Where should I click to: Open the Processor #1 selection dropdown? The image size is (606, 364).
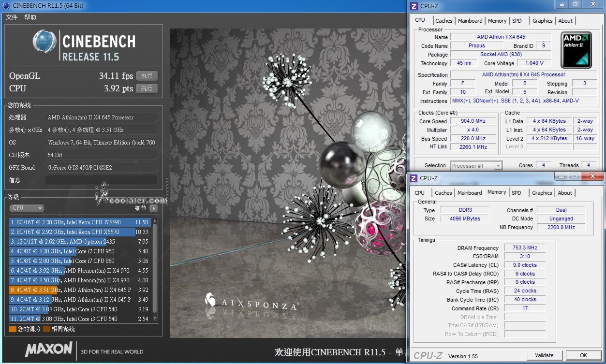click(476, 166)
